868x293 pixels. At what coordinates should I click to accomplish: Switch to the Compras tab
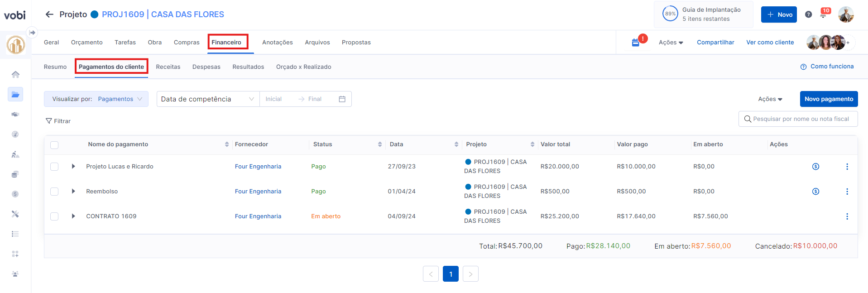pyautogui.click(x=187, y=43)
